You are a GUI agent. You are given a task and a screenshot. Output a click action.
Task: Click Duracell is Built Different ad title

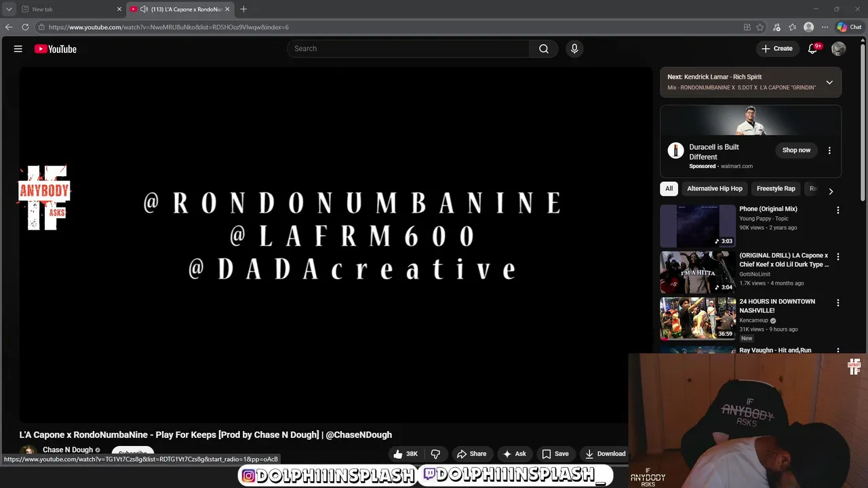click(x=714, y=152)
